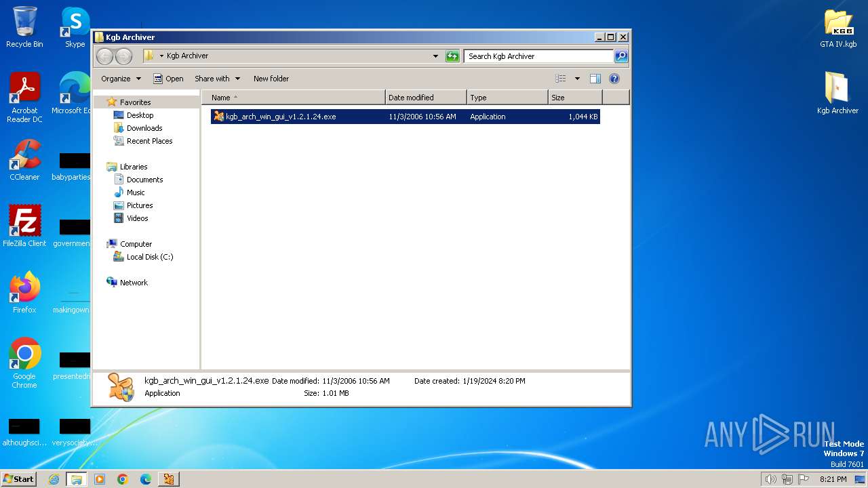Image resolution: width=868 pixels, height=488 pixels.
Task: Sort by Size column header
Action: [x=575, y=98]
